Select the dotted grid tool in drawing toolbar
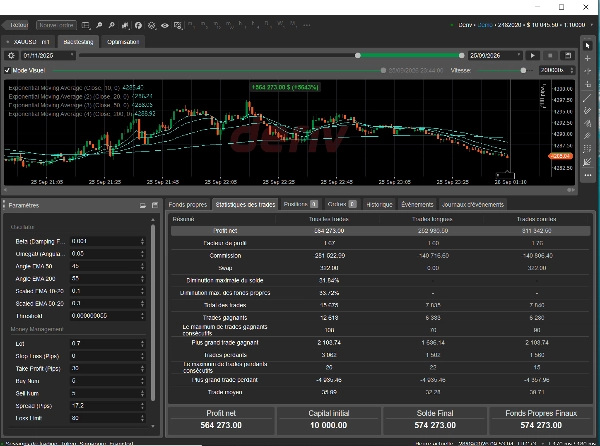This screenshot has width=600, height=446. pos(587,149)
